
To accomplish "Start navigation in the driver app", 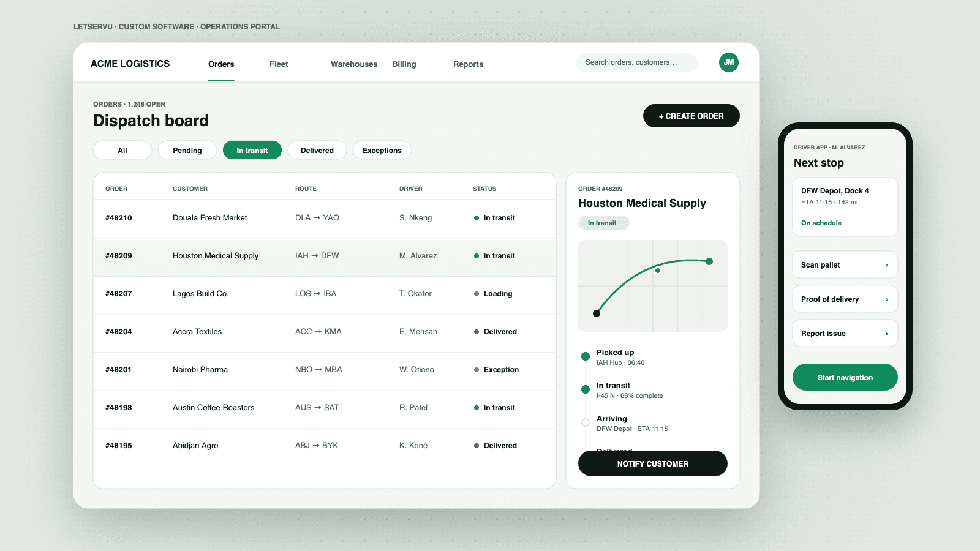I will click(x=845, y=377).
